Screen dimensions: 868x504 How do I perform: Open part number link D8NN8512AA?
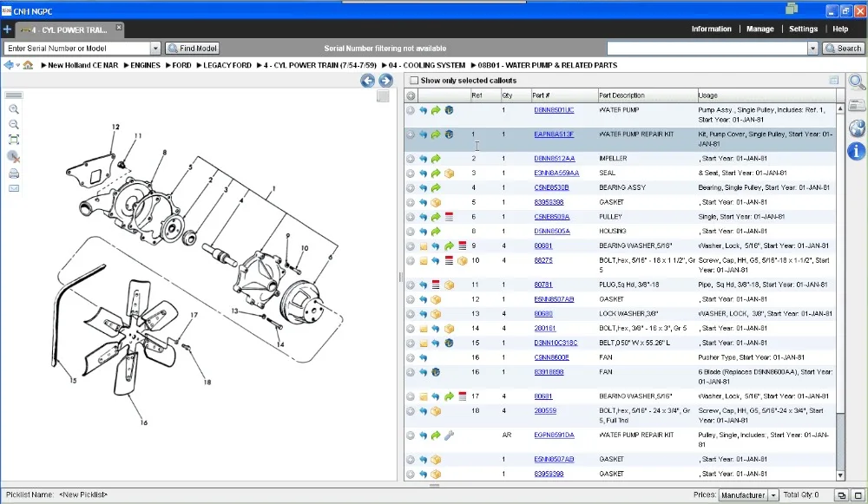554,159
